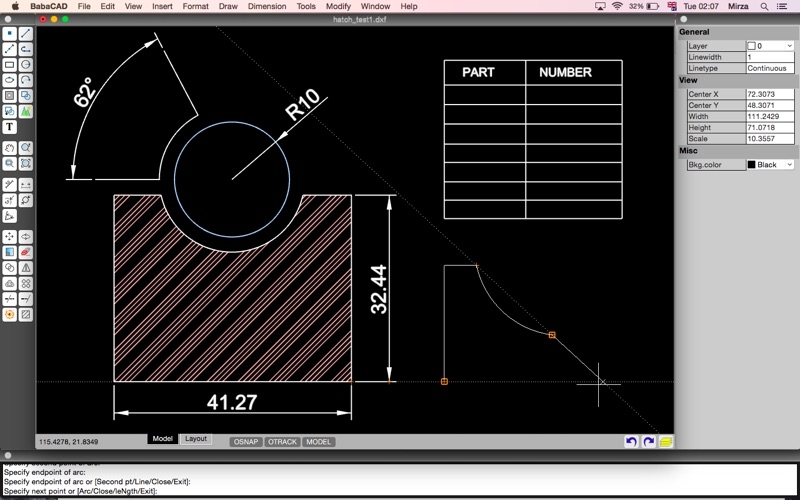Open the Dimension menu
The width and height of the screenshot is (800, 500).
click(x=266, y=6)
